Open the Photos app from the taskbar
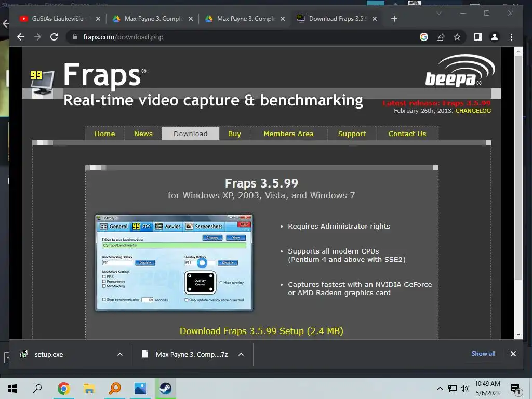The height and width of the screenshot is (399, 532). click(x=140, y=389)
